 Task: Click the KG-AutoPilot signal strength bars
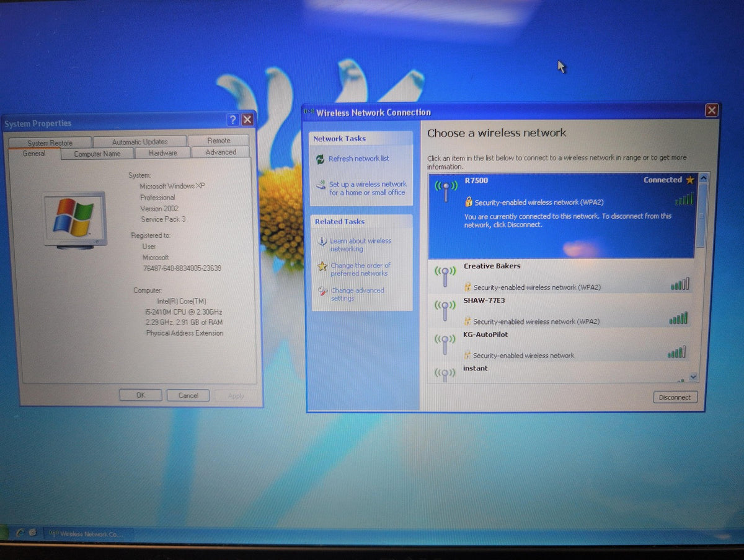click(x=676, y=352)
